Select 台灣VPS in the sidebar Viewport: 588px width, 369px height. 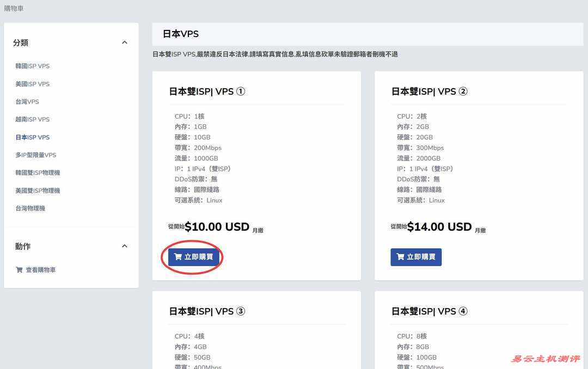tap(27, 102)
